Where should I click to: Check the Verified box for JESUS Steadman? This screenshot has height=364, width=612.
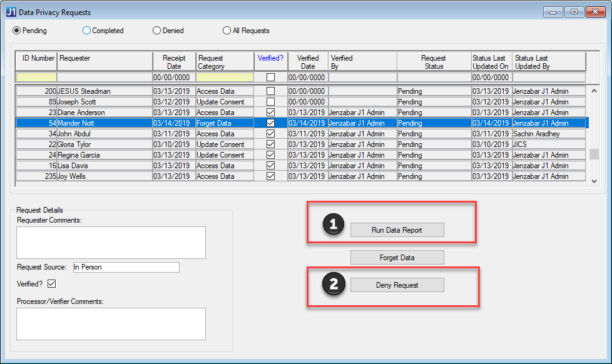270,91
